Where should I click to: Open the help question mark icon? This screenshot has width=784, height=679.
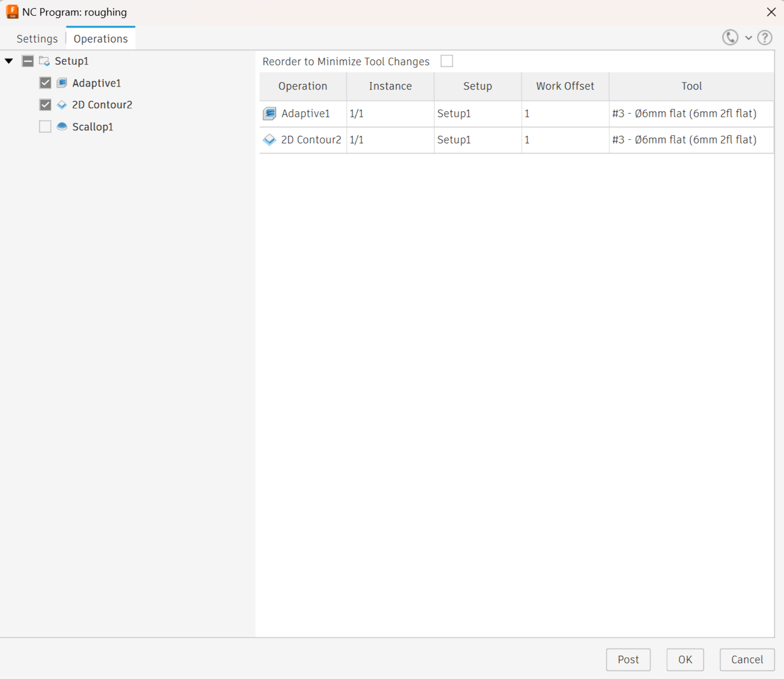tap(764, 38)
